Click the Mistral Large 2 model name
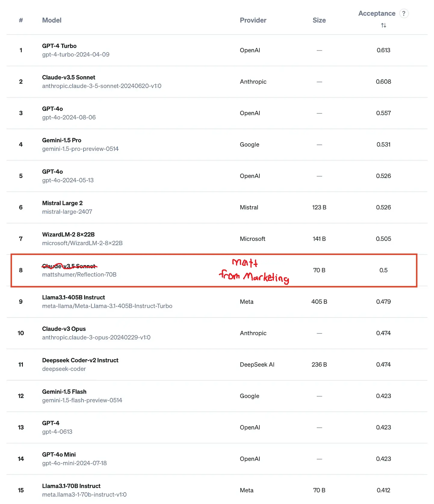Viewport: 434px width, 504px height. pyautogui.click(x=62, y=203)
